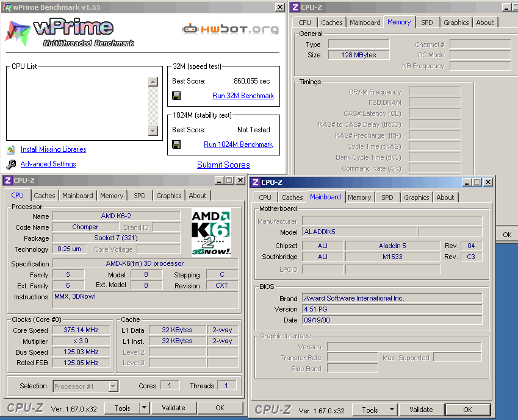Viewport: 518px width, 420px height.
Task: Click the CPU-Z Z icon in the CPU window title bar
Action: click(7, 180)
